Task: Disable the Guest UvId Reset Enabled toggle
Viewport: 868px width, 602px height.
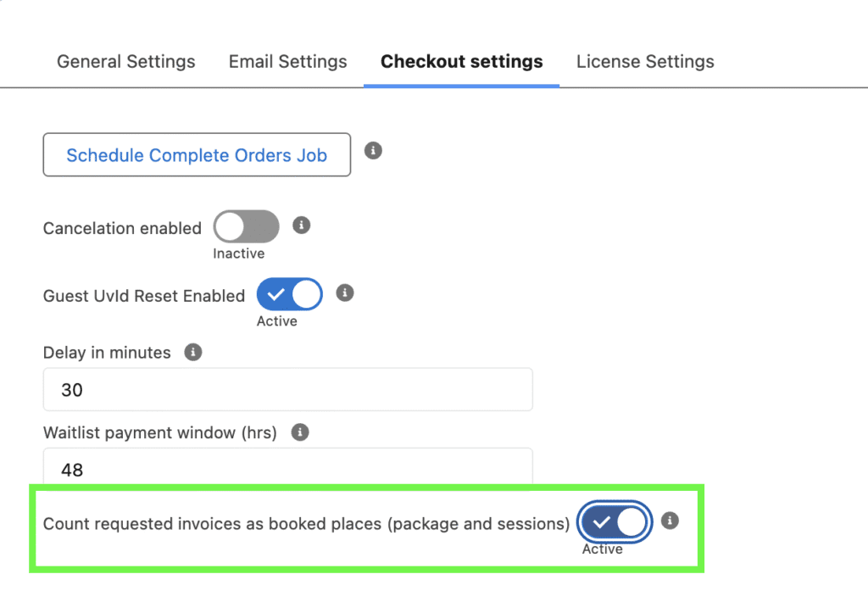Action: coord(289,295)
